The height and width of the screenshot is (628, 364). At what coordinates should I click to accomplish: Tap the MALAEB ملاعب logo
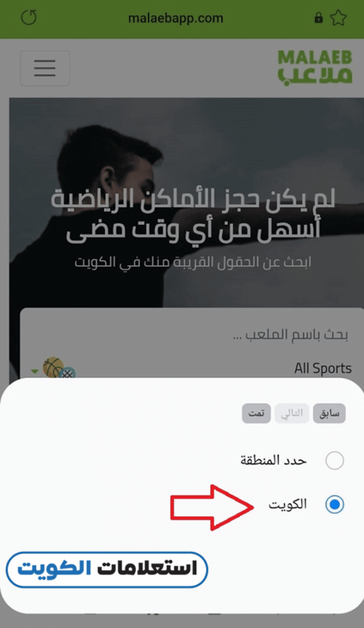point(315,67)
